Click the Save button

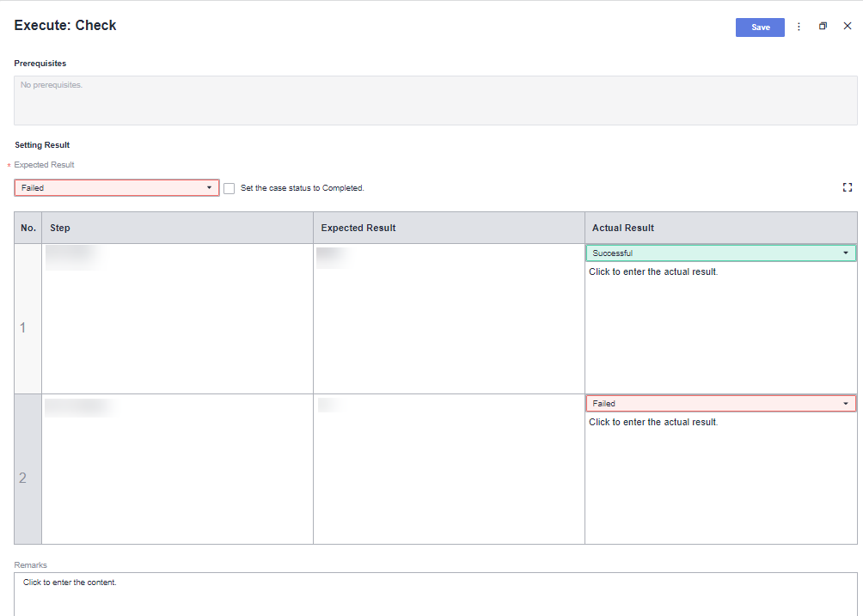pyautogui.click(x=760, y=27)
